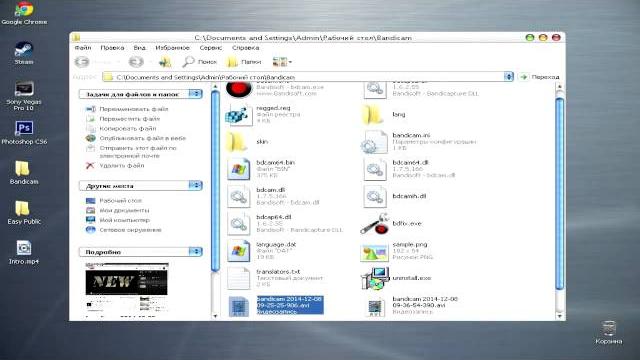Click Переместить файл task link
Image resolution: width=640 pixels, height=360 pixels.
tap(130, 119)
